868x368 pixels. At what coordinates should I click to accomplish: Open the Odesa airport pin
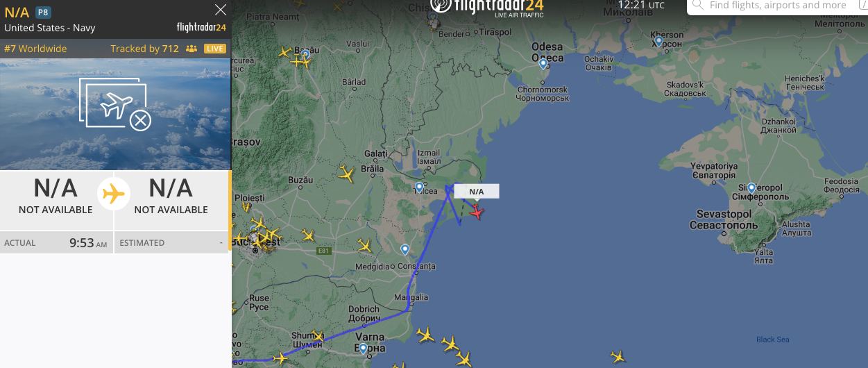click(543, 64)
